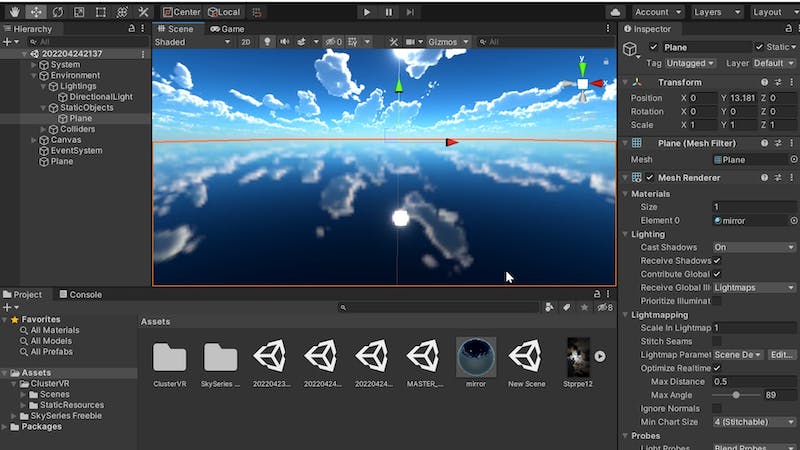The height and width of the screenshot is (450, 800).
Task: Select the Rect transform tool
Action: (x=100, y=12)
